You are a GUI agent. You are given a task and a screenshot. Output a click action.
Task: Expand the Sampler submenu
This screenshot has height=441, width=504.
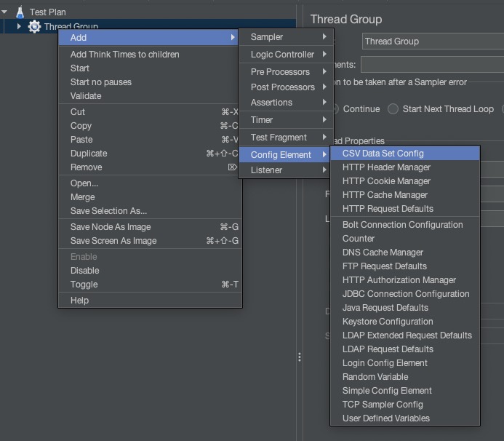pos(286,37)
